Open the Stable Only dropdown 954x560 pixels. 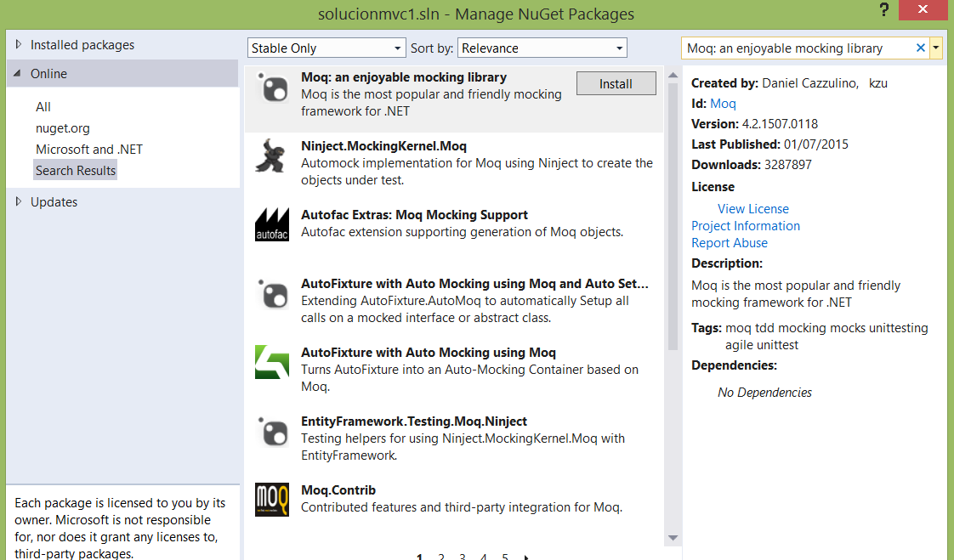coord(327,48)
